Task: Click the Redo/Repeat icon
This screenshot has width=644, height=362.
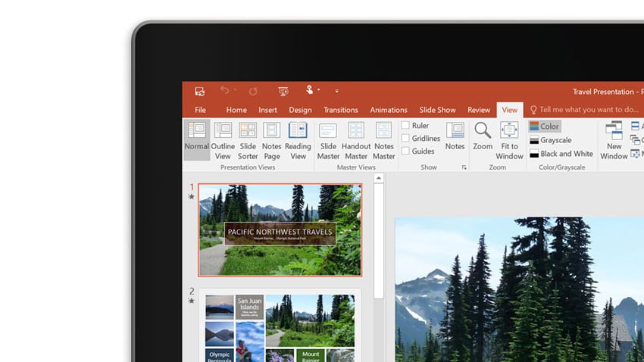Action: click(253, 91)
